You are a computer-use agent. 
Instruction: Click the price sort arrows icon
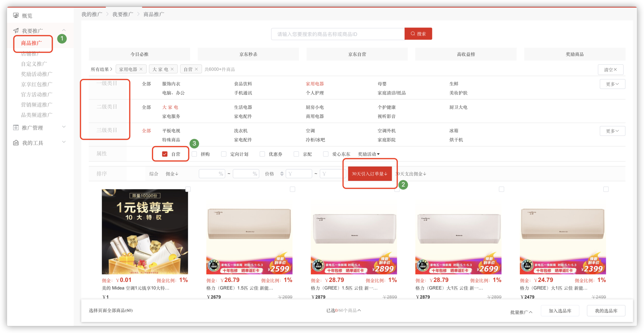click(282, 174)
